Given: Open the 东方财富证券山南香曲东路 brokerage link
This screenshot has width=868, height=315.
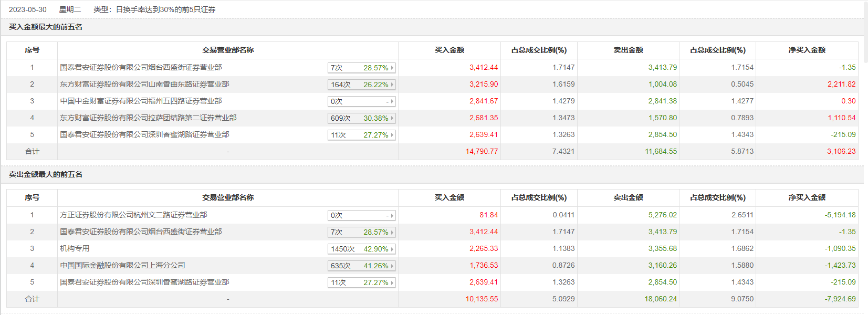Looking at the screenshot, I should pos(144,84).
